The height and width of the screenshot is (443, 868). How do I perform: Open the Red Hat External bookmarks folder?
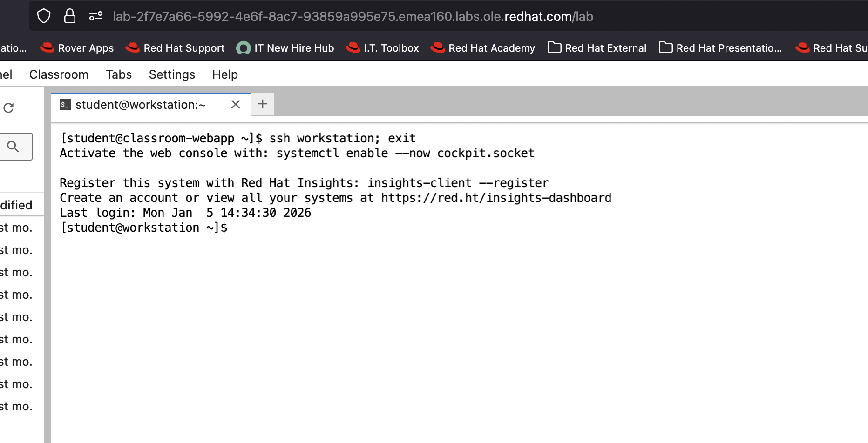[597, 48]
